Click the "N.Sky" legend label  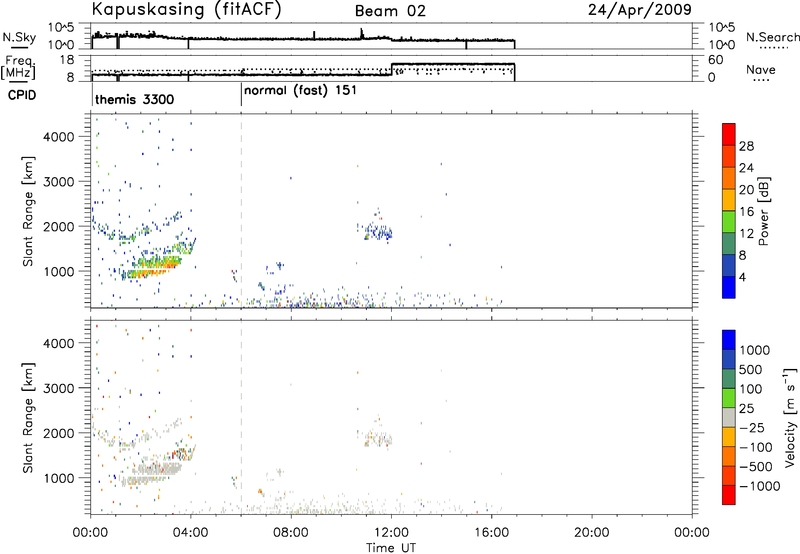[19, 37]
